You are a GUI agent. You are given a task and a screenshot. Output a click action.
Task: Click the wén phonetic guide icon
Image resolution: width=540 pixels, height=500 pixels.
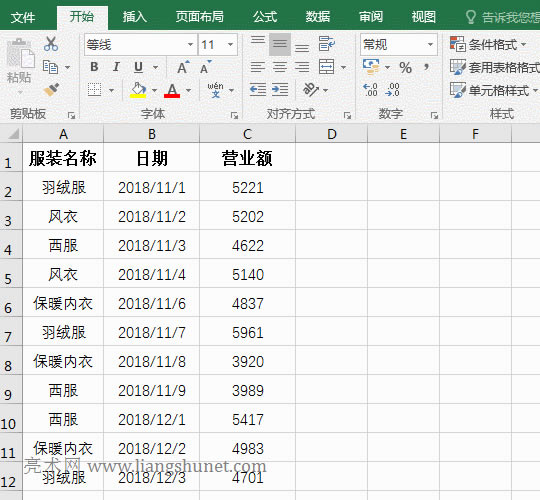[216, 90]
